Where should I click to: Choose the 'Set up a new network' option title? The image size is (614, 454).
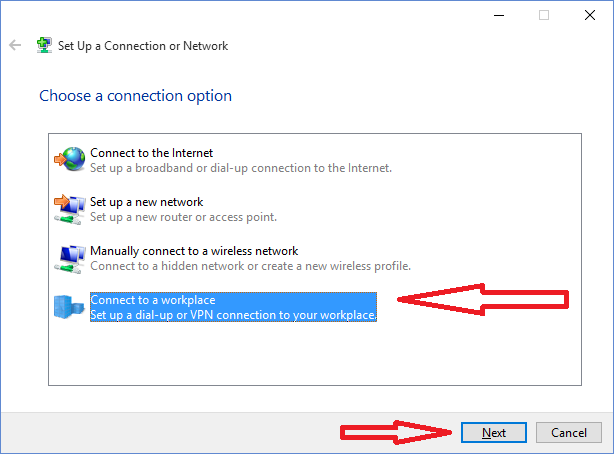pyautogui.click(x=146, y=202)
